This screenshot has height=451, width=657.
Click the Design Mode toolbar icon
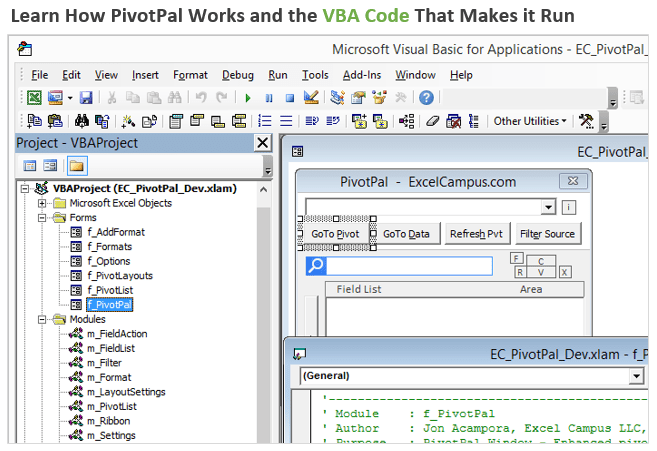tap(311, 97)
